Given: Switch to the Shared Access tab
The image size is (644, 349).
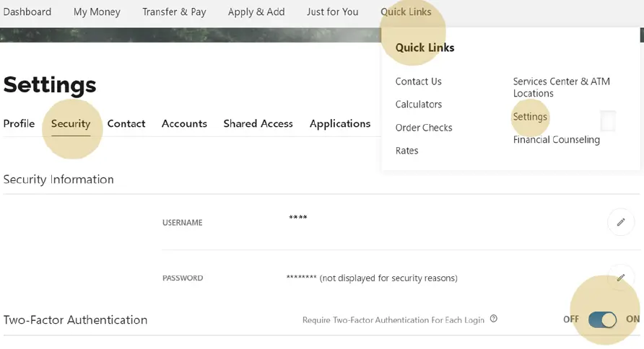Looking at the screenshot, I should (258, 123).
